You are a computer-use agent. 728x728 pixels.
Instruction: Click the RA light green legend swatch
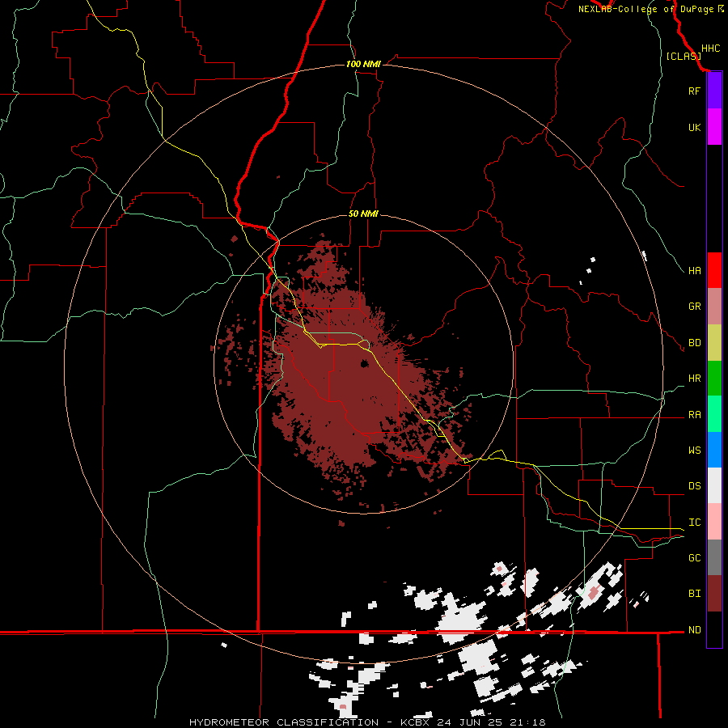(714, 414)
